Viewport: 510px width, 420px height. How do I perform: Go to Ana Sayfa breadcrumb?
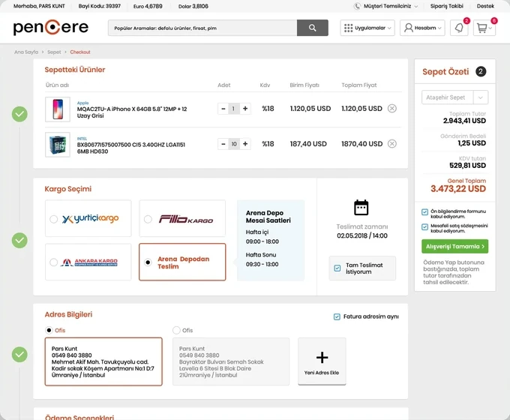26,52
